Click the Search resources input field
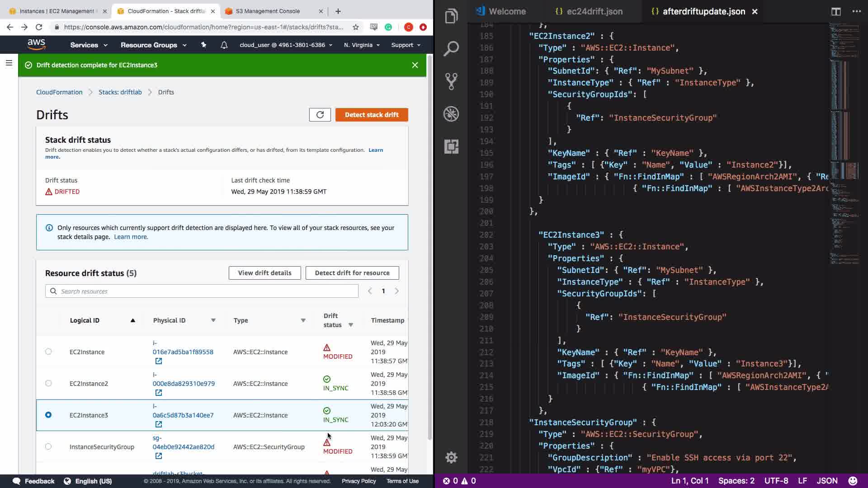 pos(202,291)
